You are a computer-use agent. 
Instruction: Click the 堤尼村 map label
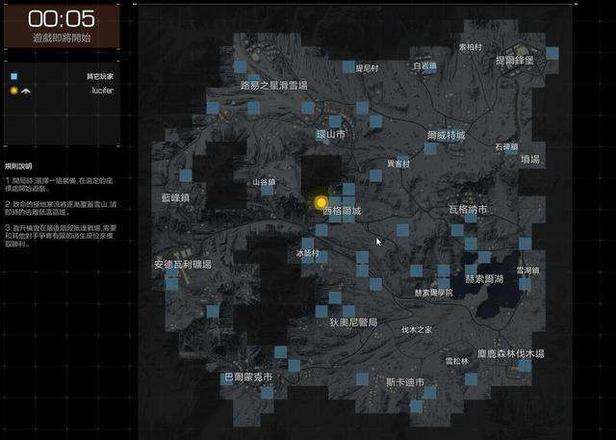367,68
